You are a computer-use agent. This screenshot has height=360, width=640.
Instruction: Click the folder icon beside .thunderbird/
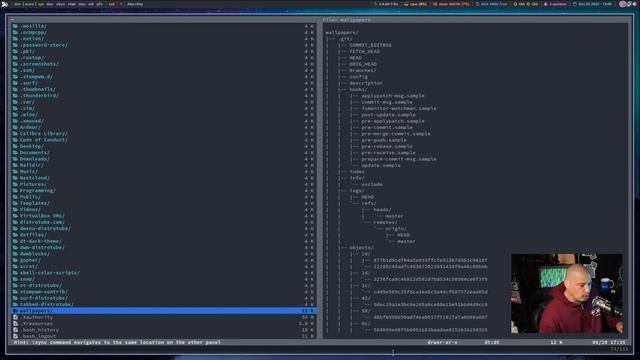pyautogui.click(x=15, y=96)
